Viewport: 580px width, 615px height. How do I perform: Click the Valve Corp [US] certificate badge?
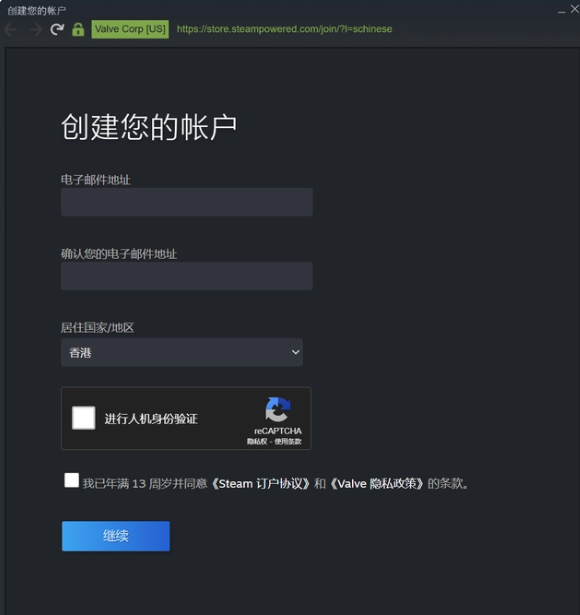point(130,29)
